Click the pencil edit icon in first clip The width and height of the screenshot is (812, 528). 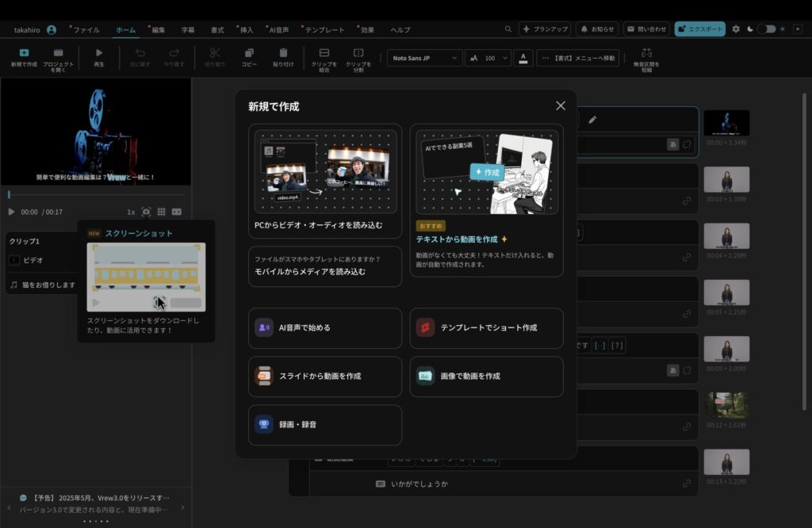[x=592, y=120]
